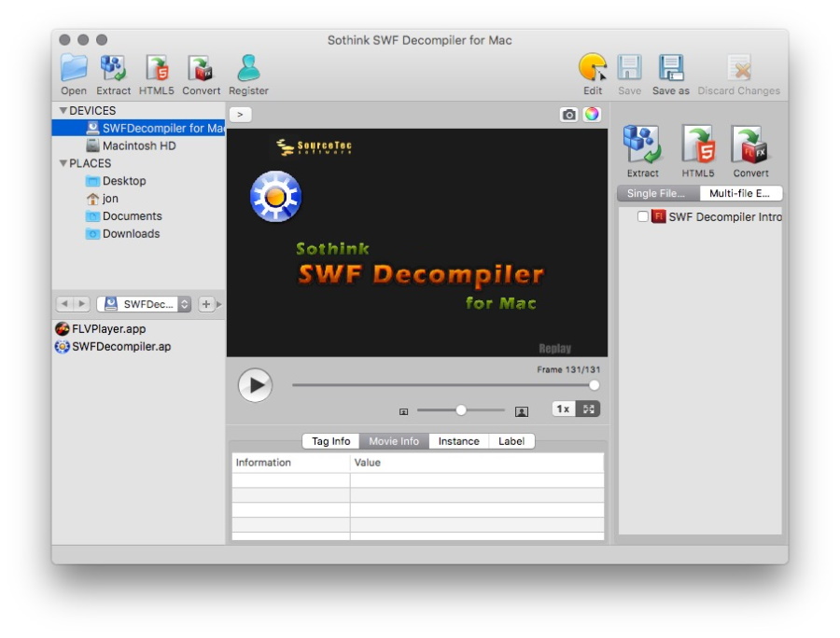Screen dimensions: 840x638
Task: Click Replay in the movie preview
Action: (554, 349)
